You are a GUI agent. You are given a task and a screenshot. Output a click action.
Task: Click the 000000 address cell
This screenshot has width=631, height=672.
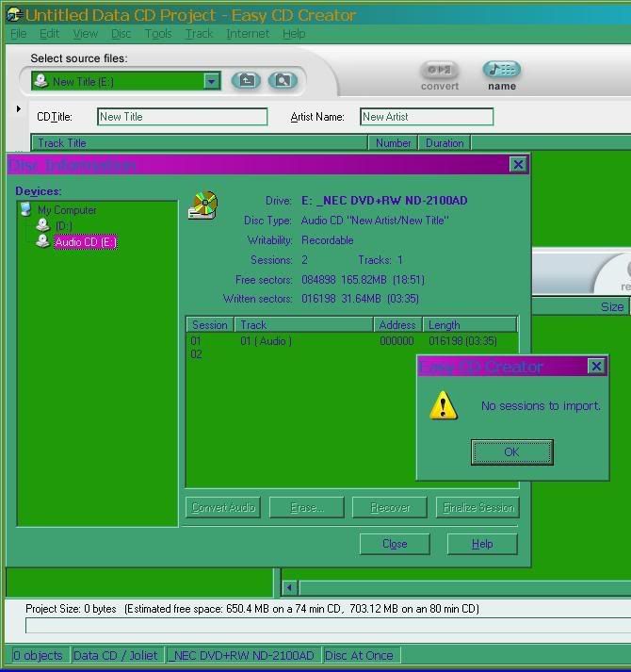coord(396,341)
